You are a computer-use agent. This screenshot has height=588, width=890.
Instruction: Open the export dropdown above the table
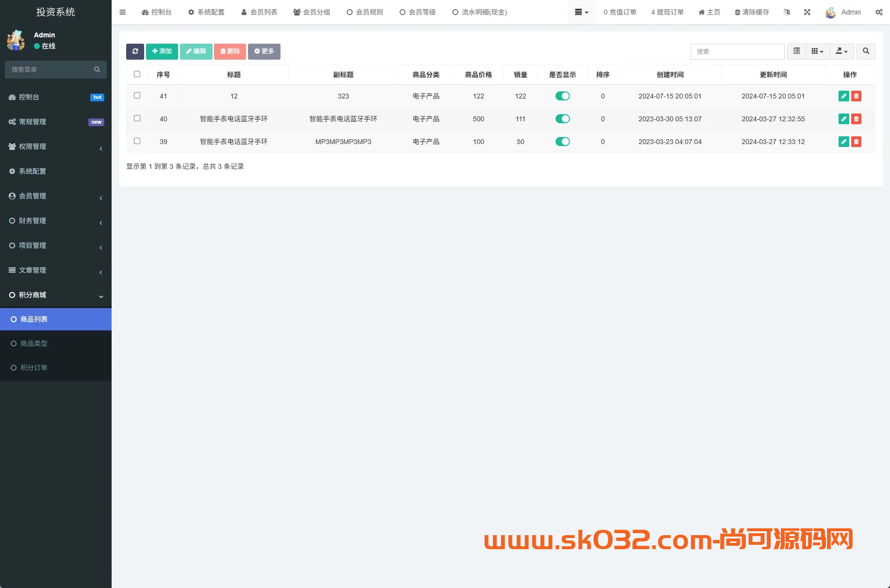pos(841,51)
